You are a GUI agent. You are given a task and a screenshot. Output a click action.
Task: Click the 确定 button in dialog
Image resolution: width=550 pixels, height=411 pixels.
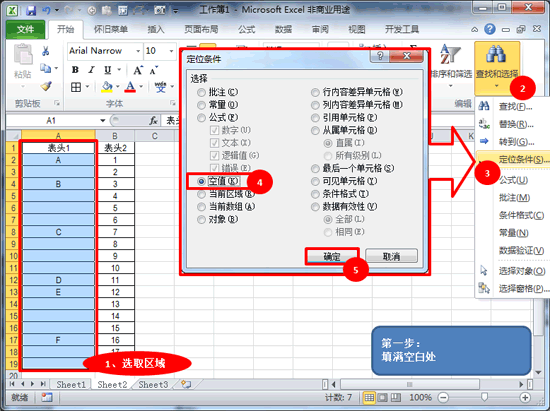tap(332, 256)
